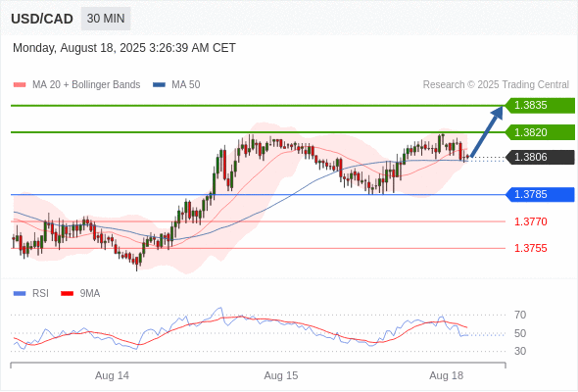578x392 pixels.
Task: Click the 1.3770 red support label
Action: [x=531, y=222]
